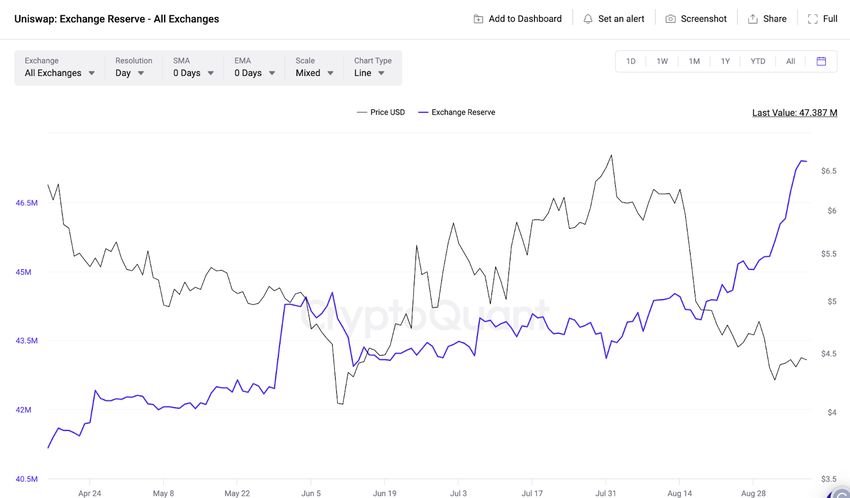
Task: Toggle the Exchange Reserve legend series
Action: [x=457, y=112]
